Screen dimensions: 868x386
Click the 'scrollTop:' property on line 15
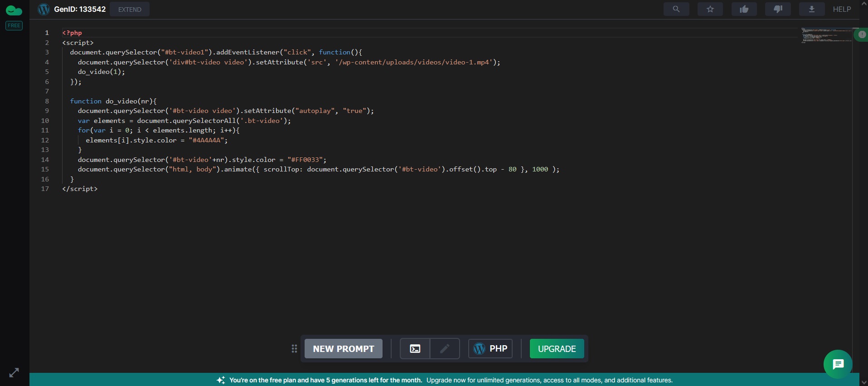(x=283, y=169)
